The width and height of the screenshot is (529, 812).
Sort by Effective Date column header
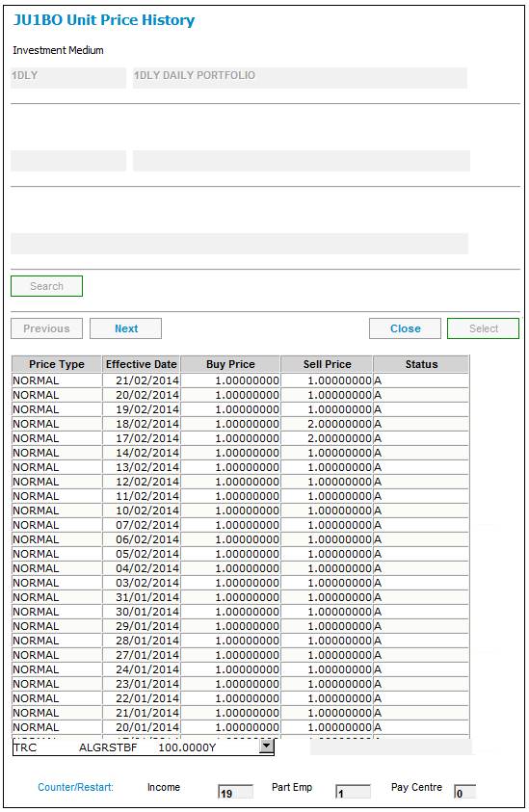[x=141, y=364]
